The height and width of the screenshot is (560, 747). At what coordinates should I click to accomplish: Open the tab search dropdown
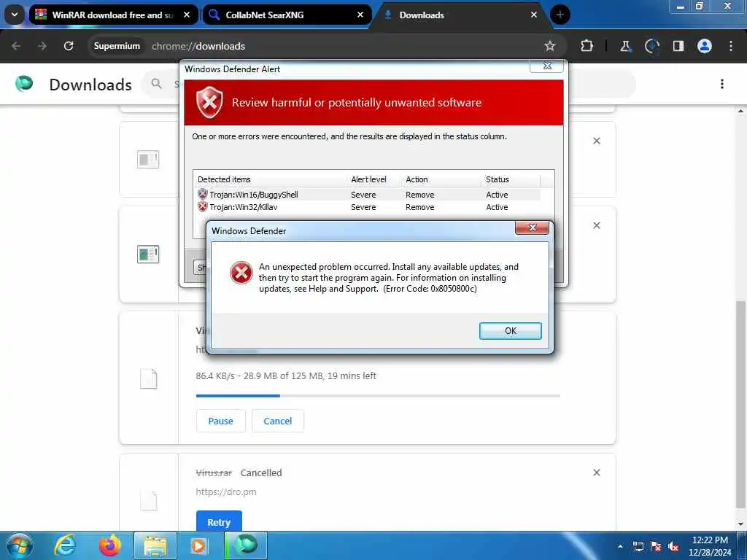15,15
